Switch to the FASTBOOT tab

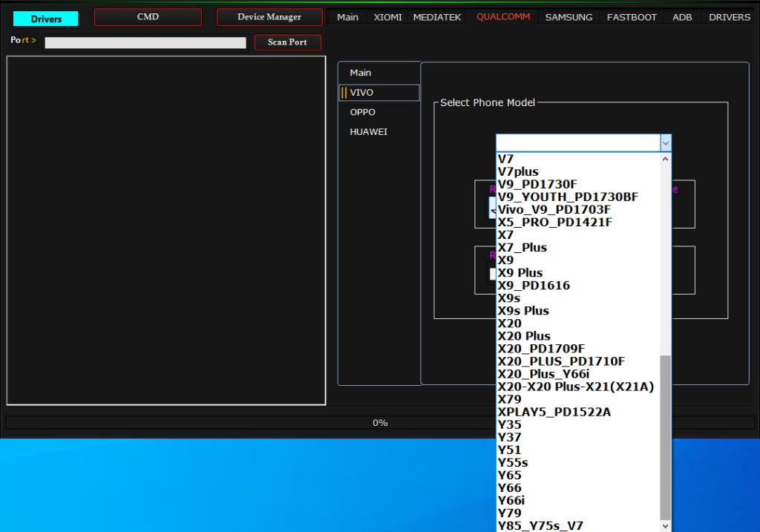tap(632, 18)
